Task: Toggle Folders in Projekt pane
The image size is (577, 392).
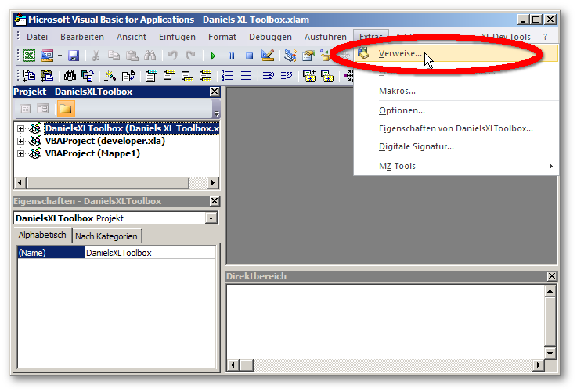Action: tap(66, 109)
